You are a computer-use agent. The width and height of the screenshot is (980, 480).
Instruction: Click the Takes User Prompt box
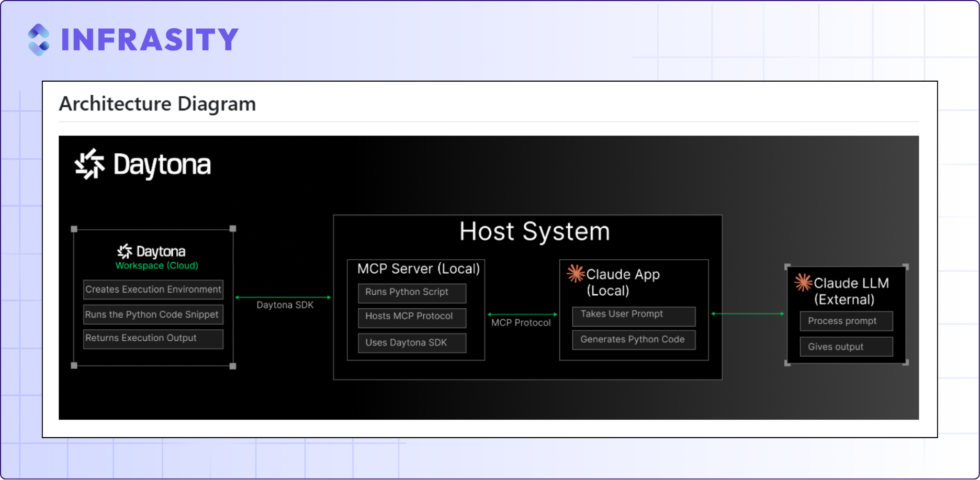(x=634, y=316)
